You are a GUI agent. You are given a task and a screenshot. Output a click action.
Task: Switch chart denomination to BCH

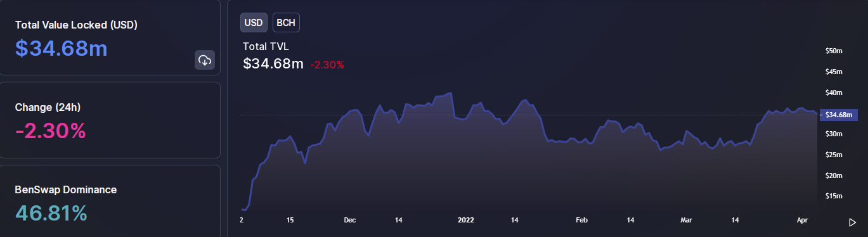click(286, 22)
